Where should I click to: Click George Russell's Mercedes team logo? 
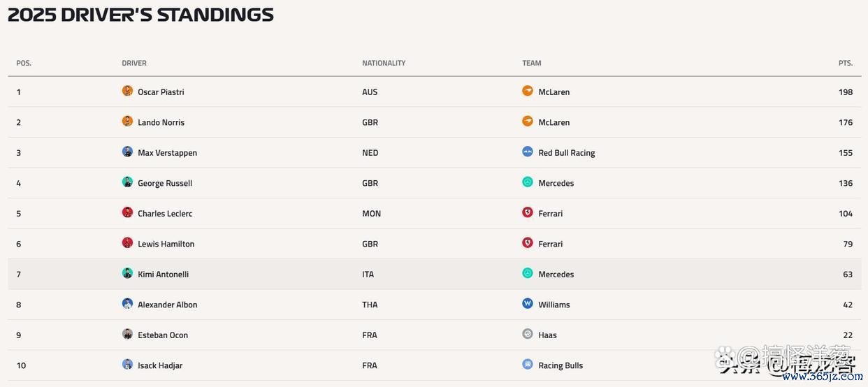[528, 182]
